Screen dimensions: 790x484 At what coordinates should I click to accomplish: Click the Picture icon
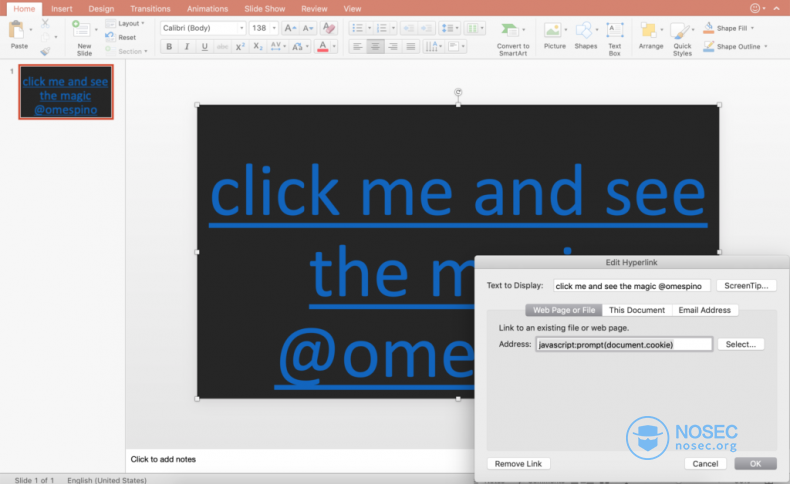(552, 30)
